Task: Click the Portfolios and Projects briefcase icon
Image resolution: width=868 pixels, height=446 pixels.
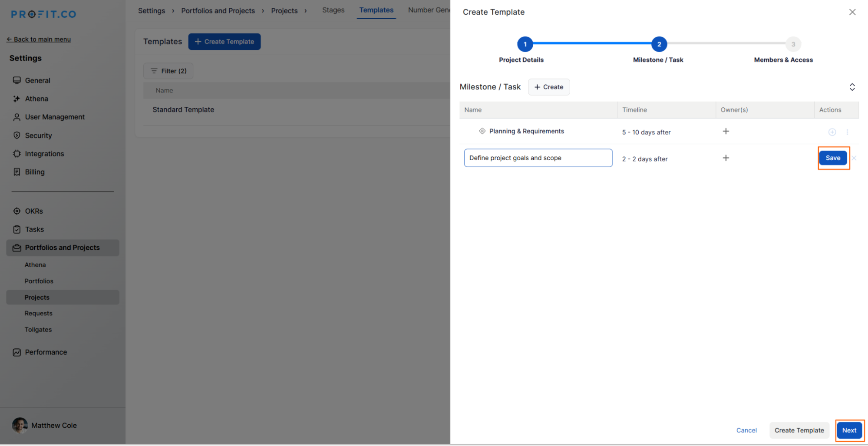Action: [17, 248]
